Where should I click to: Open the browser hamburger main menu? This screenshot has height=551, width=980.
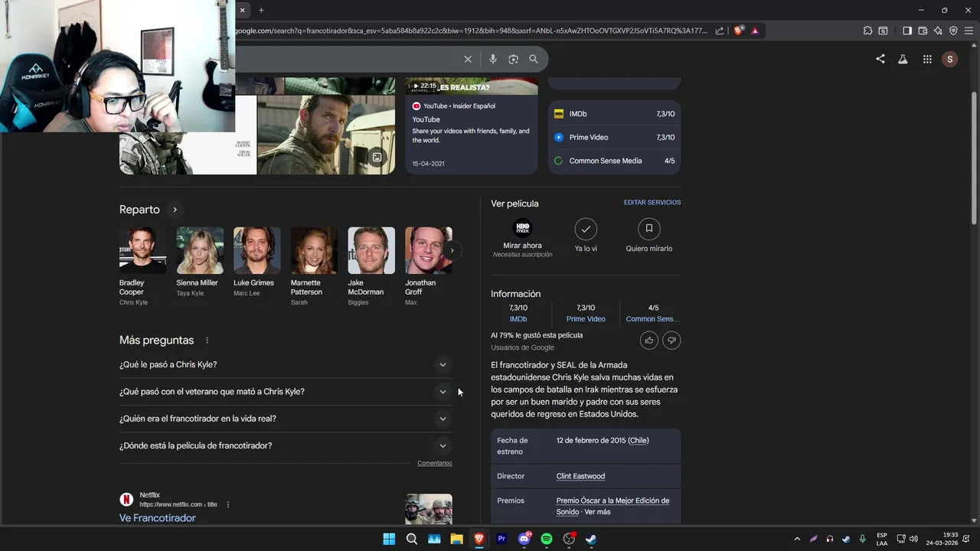pos(969,31)
